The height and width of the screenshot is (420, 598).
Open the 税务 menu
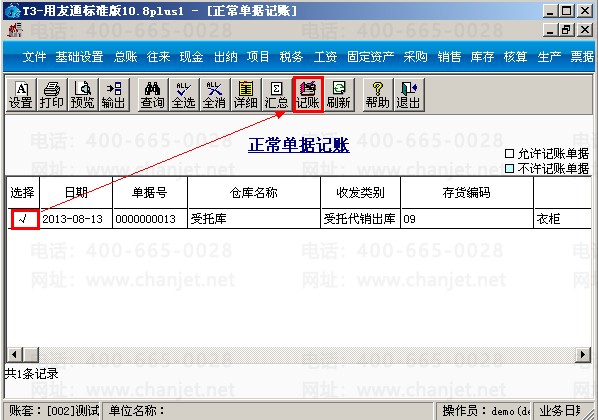[291, 57]
